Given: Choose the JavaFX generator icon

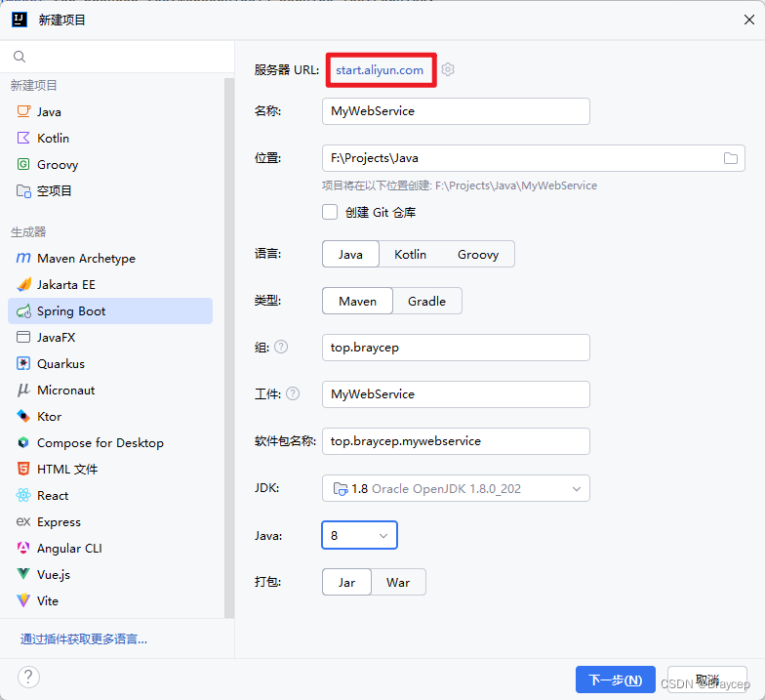Looking at the screenshot, I should (x=23, y=337).
